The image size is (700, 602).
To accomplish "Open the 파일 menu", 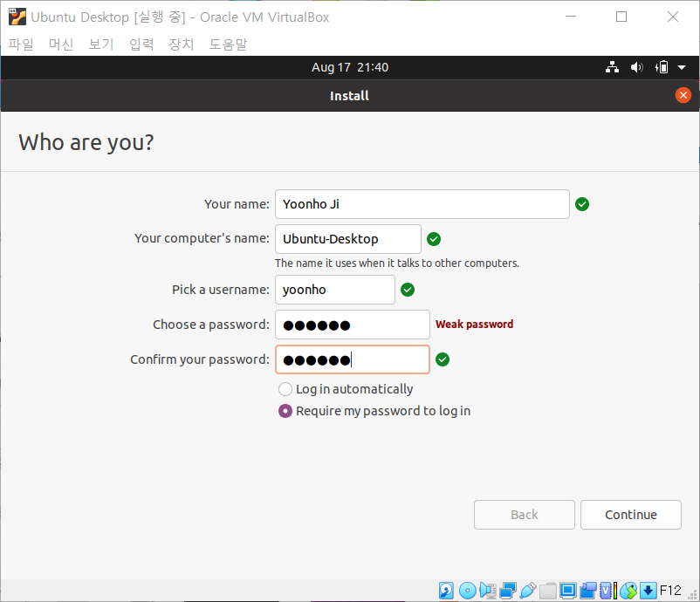I will pos(21,44).
